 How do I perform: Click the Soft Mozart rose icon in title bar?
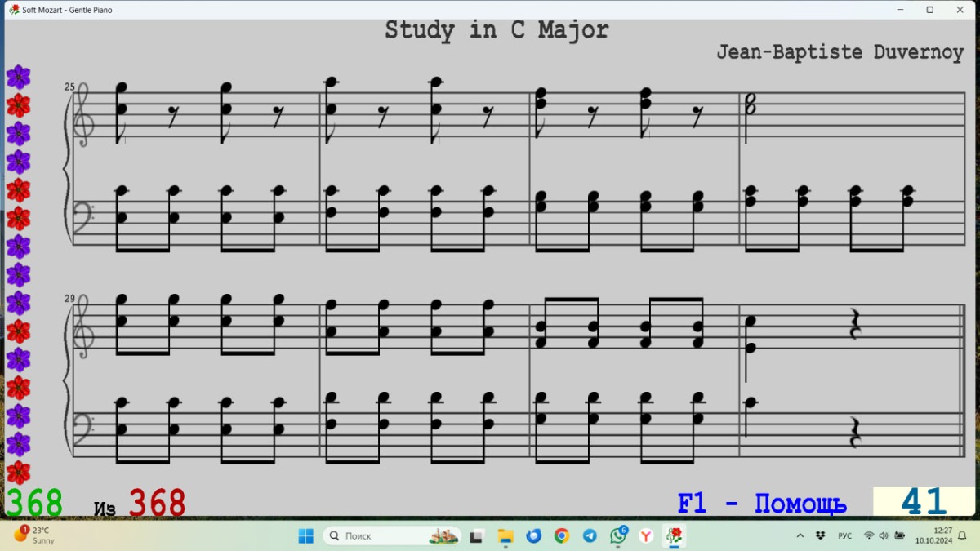pyautogui.click(x=14, y=10)
